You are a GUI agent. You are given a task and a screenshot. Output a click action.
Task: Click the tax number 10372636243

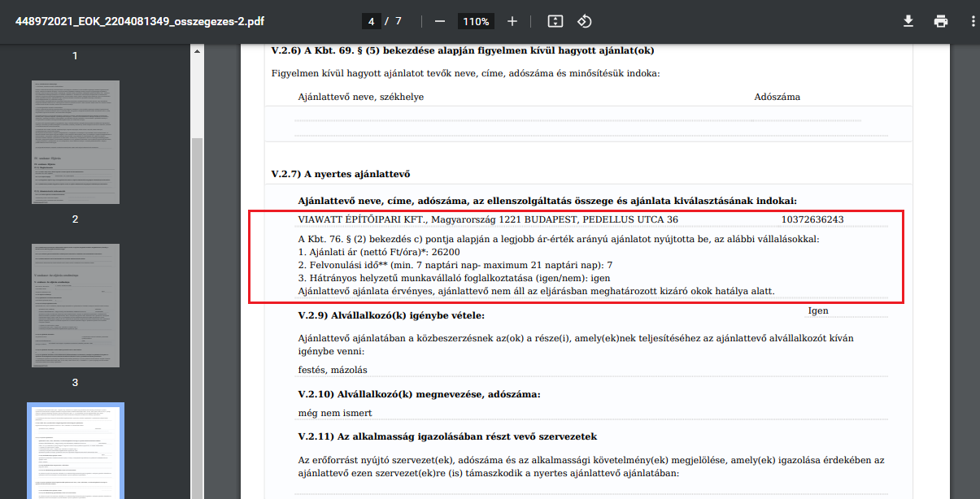pyautogui.click(x=812, y=219)
